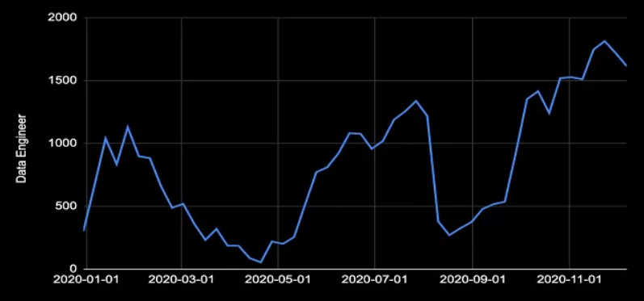Click the 500 y-axis label

65,206
